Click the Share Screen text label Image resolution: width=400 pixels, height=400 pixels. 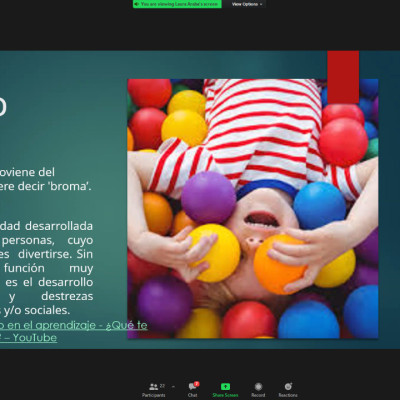(x=225, y=395)
